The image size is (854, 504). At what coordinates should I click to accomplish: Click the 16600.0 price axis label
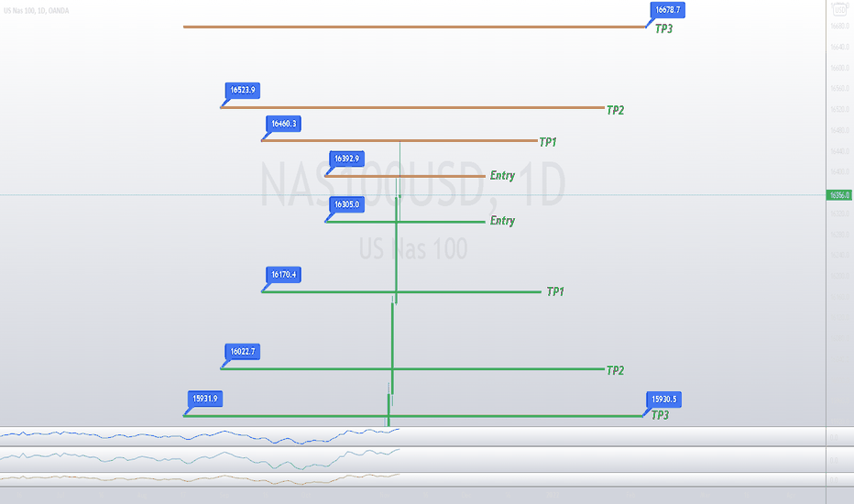point(839,68)
